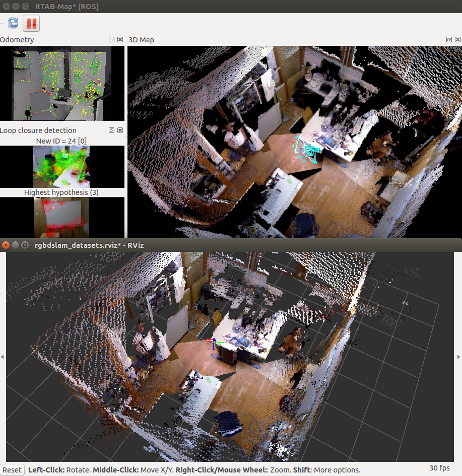The width and height of the screenshot is (462, 476).
Task: Click the robot axes marker in RViz
Action: (214, 344)
